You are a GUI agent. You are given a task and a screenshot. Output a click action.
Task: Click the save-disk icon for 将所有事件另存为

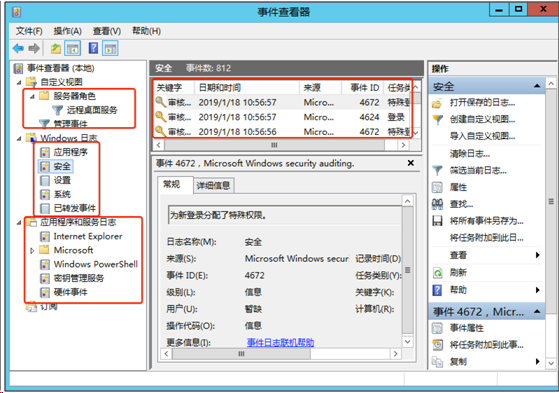437,221
